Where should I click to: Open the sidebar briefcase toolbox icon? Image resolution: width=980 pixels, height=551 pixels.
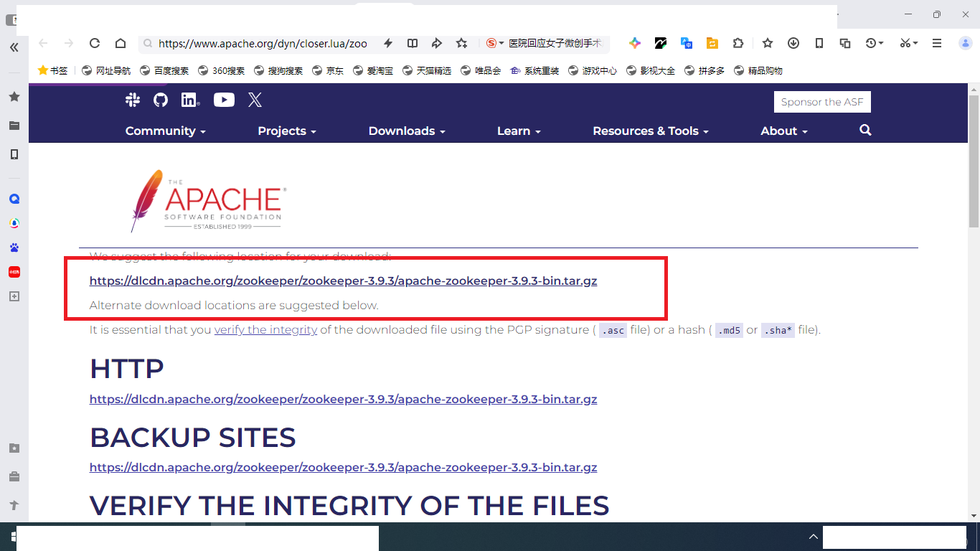[14, 476]
